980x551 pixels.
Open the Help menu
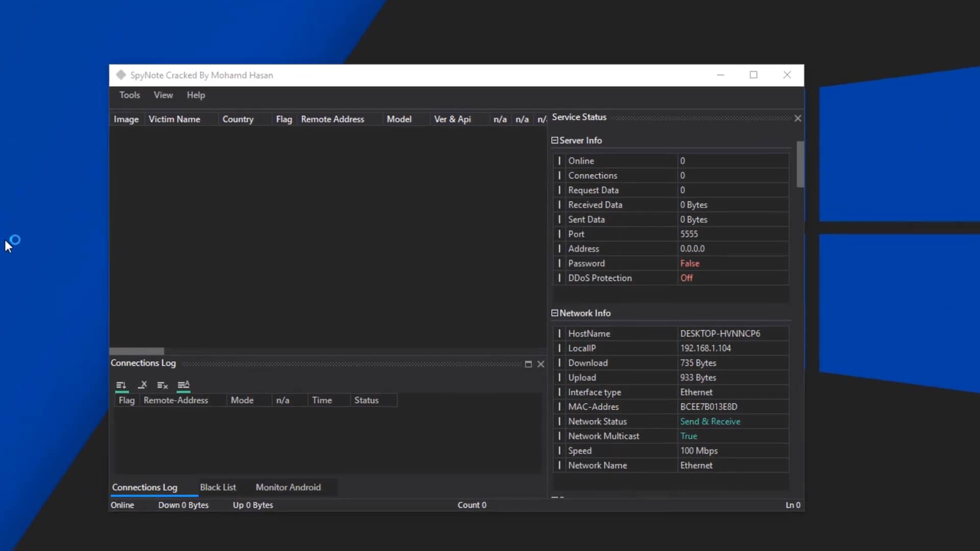click(x=195, y=95)
